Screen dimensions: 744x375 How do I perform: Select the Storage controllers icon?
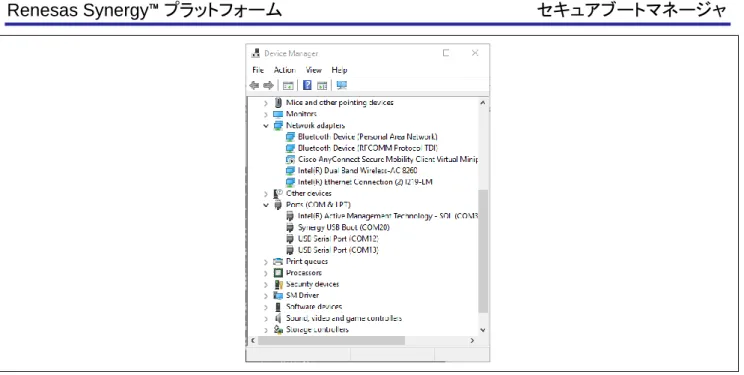pos(278,330)
